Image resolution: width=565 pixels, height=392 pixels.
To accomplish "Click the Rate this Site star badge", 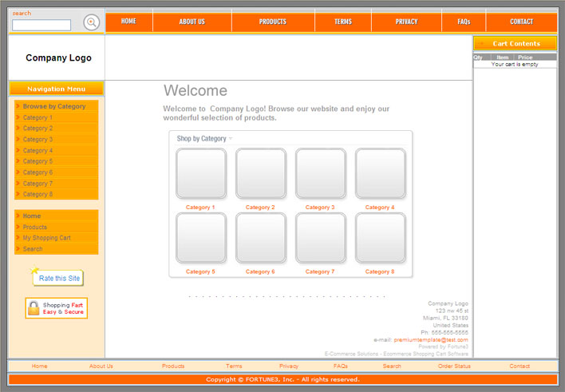I will (57, 278).
